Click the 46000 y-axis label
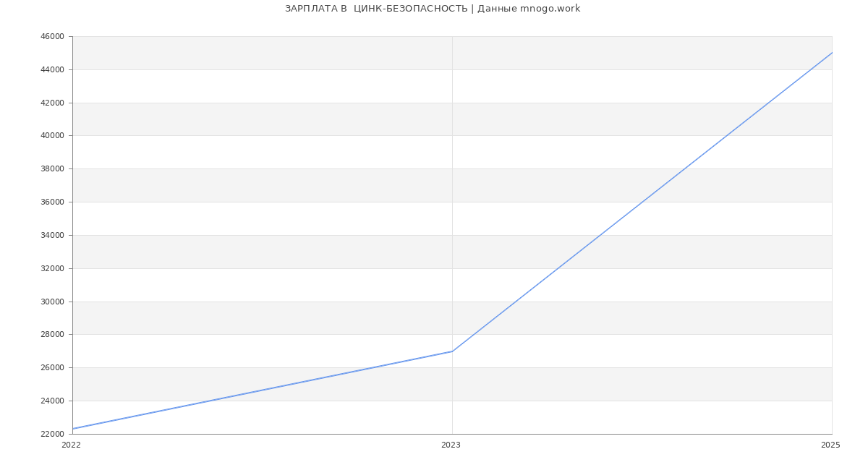The image size is (868, 470). click(51, 37)
